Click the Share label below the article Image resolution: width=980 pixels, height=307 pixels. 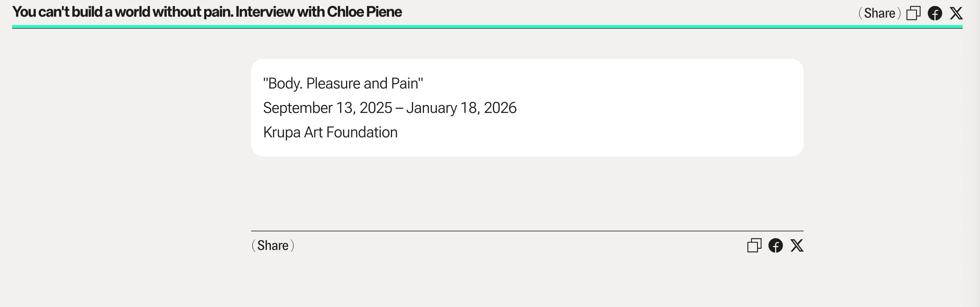[x=272, y=246]
